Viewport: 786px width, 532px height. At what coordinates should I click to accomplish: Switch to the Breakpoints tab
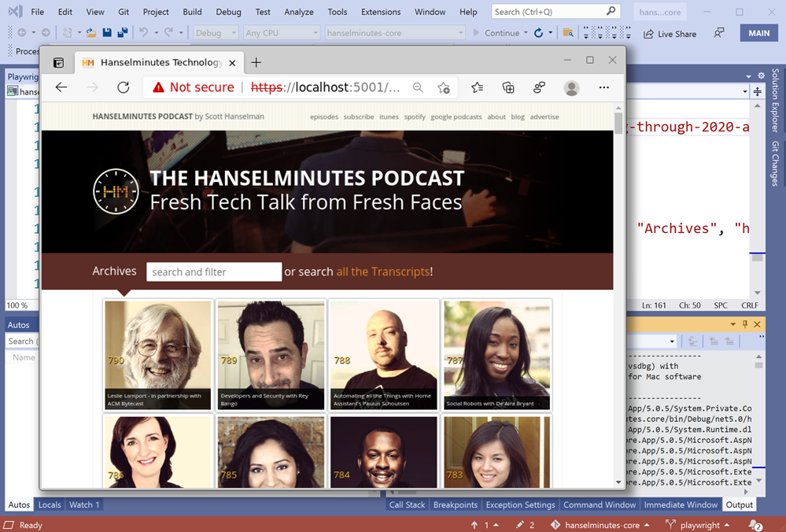[456, 504]
